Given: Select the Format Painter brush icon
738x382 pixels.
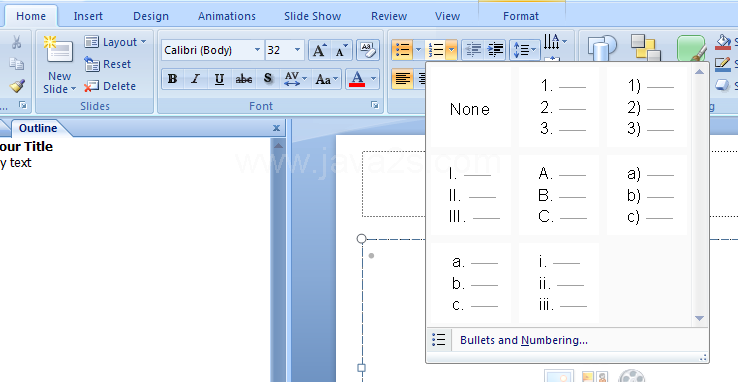Looking at the screenshot, I should (17, 86).
